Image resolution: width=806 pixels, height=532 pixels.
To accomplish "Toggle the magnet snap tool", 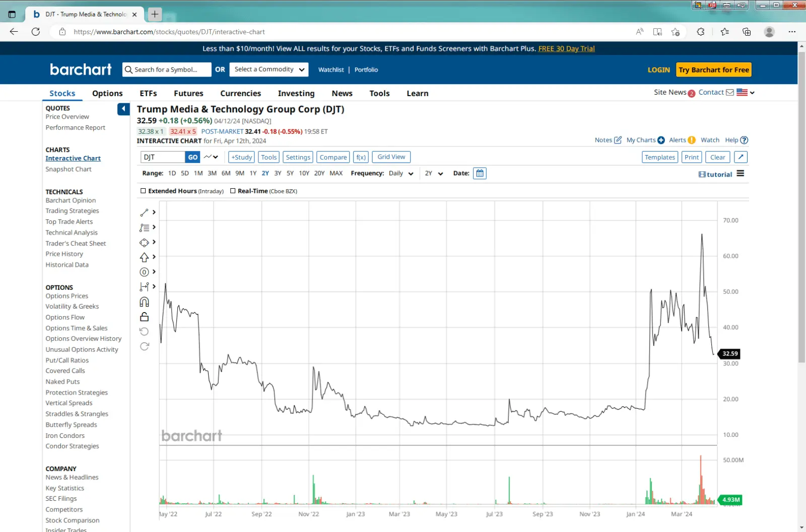I will pyautogui.click(x=144, y=302).
